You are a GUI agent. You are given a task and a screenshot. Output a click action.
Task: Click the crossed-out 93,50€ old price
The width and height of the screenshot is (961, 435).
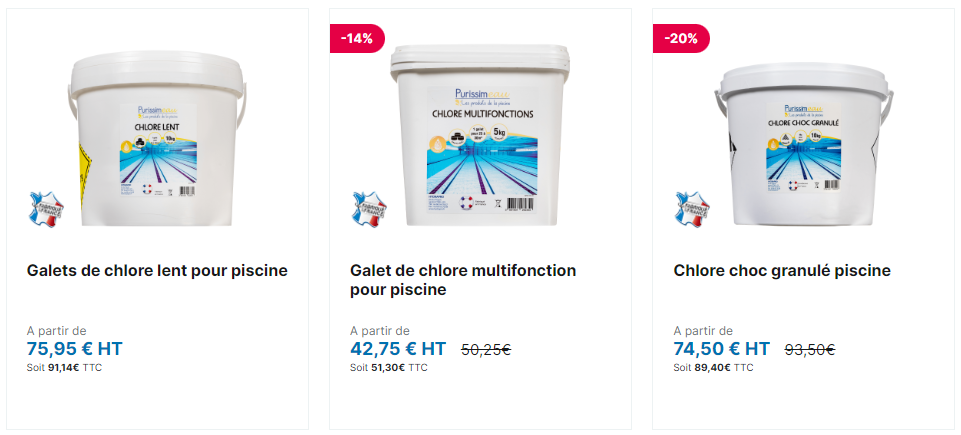tap(810, 350)
